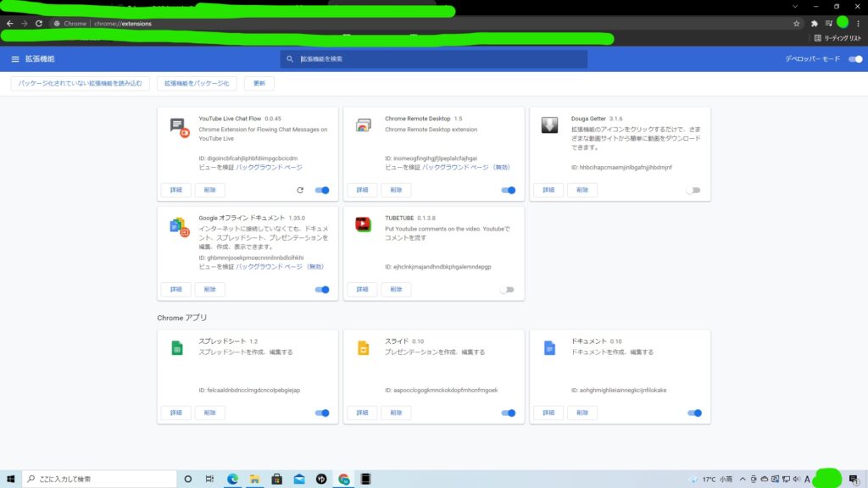Remove TUBETUBE with its 削除 button

tap(396, 290)
